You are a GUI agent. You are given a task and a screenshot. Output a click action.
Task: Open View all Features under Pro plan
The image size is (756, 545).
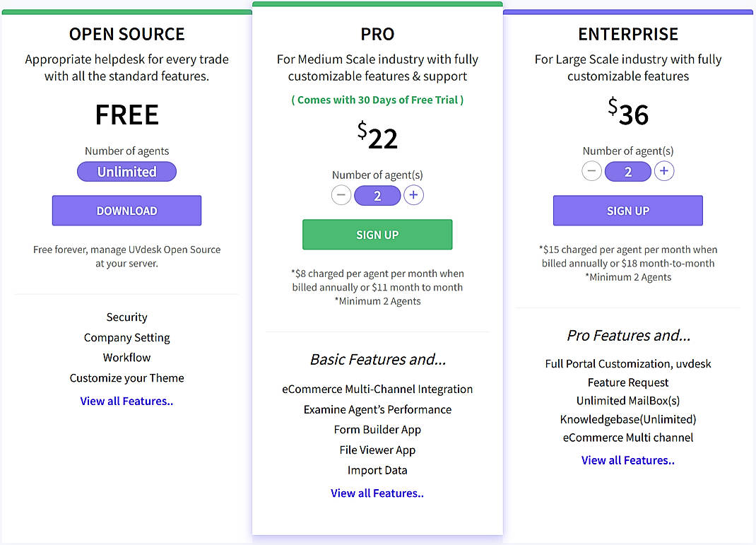point(377,493)
